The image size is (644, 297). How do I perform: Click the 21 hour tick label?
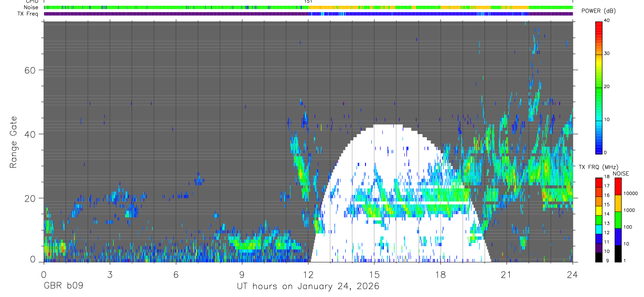point(506,274)
